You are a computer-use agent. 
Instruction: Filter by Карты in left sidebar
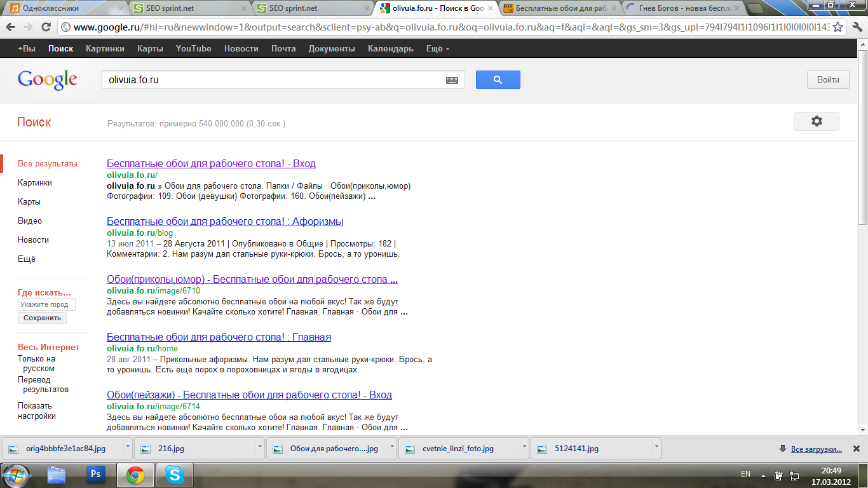click(x=29, y=202)
